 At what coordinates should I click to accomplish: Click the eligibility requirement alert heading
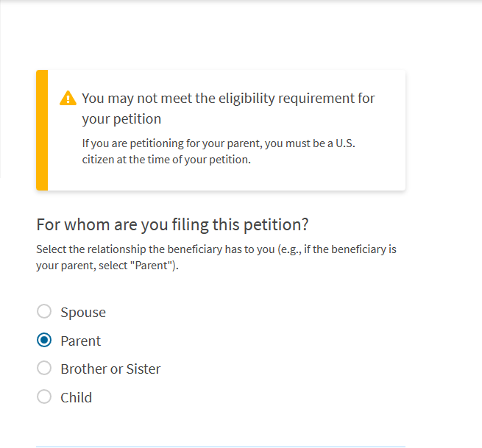tap(228, 108)
